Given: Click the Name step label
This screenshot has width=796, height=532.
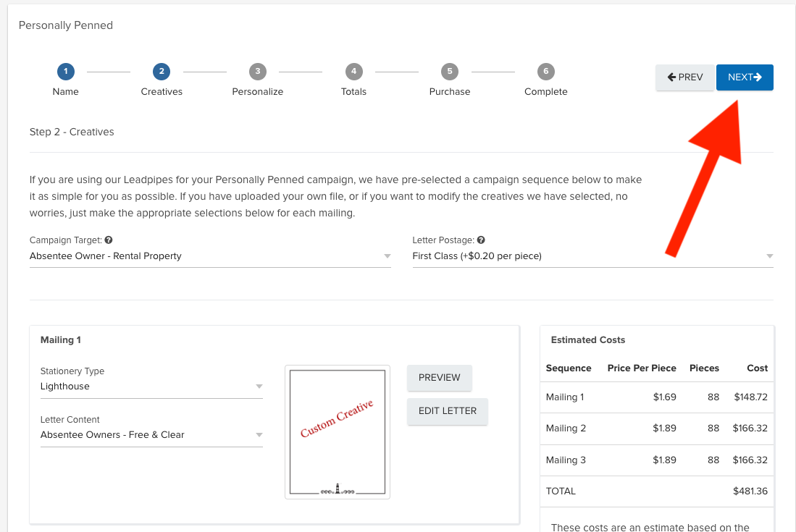Looking at the screenshot, I should (65, 92).
